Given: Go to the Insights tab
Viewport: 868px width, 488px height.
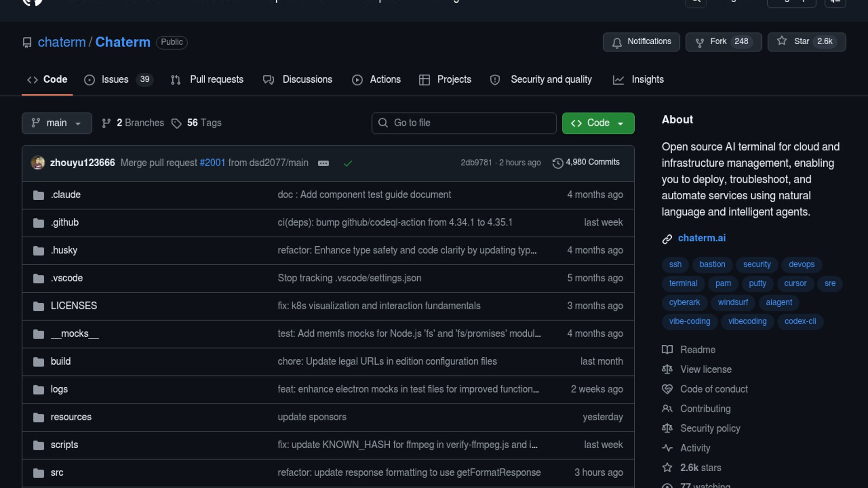Looking at the screenshot, I should click(x=647, y=80).
